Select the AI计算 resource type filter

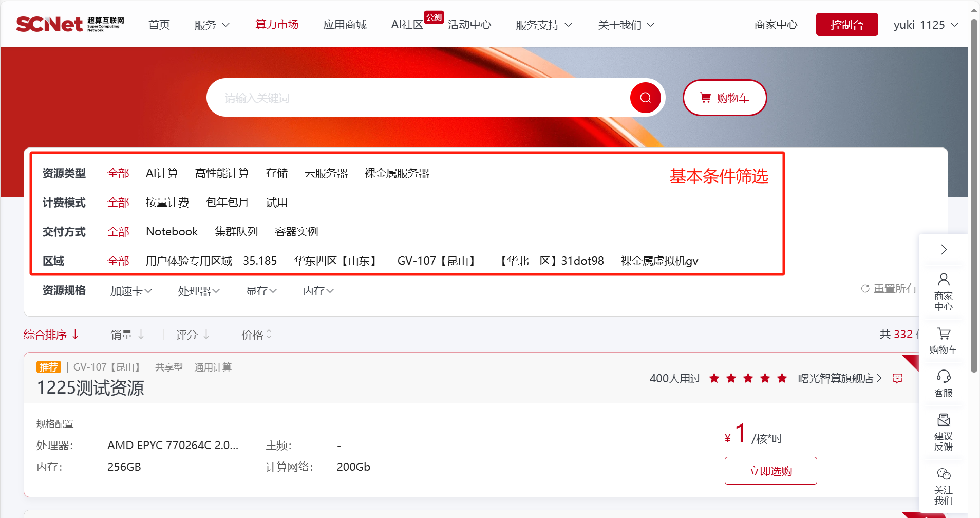pyautogui.click(x=162, y=173)
